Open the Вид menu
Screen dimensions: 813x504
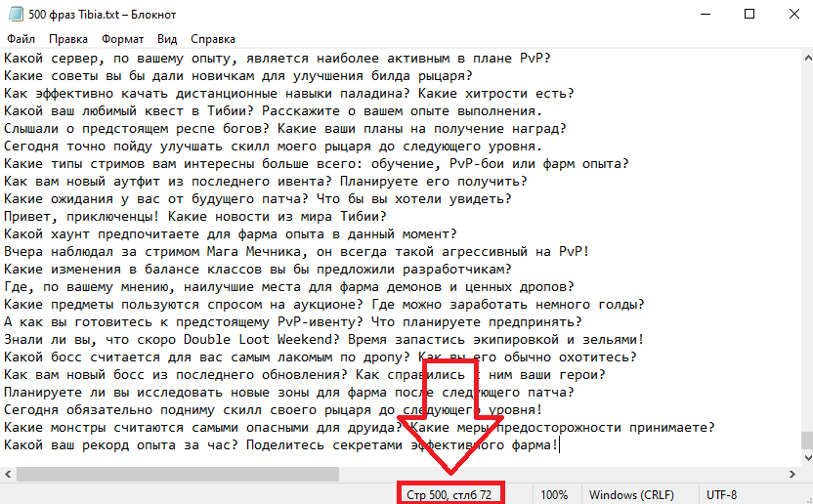tap(167, 39)
